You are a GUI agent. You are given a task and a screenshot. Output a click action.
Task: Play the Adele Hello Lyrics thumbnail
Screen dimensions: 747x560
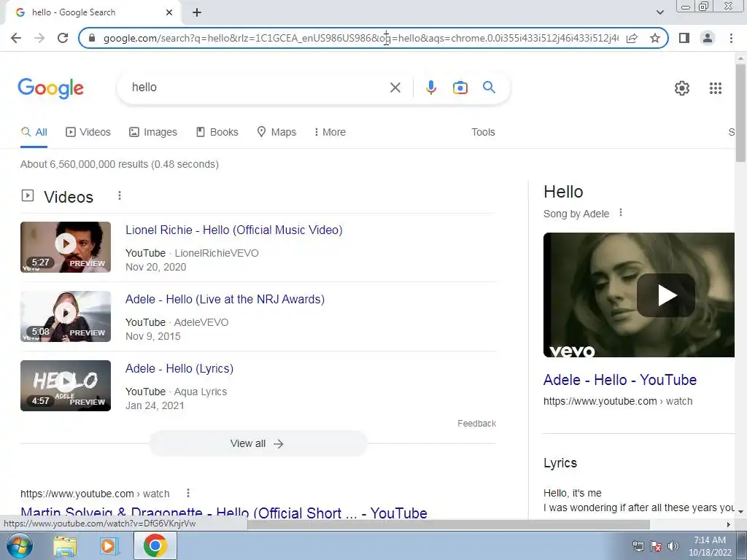[66, 386]
